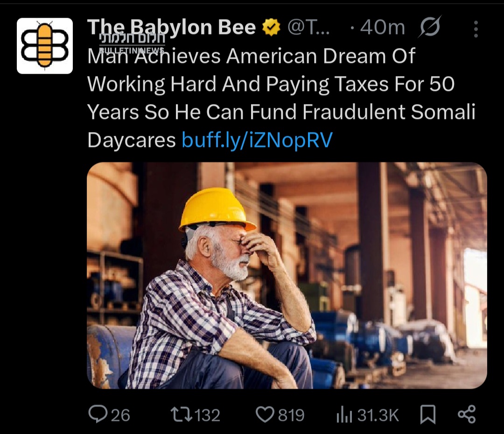Tap the Grok slashed-circle icon
This screenshot has width=504, height=434.
tap(429, 27)
